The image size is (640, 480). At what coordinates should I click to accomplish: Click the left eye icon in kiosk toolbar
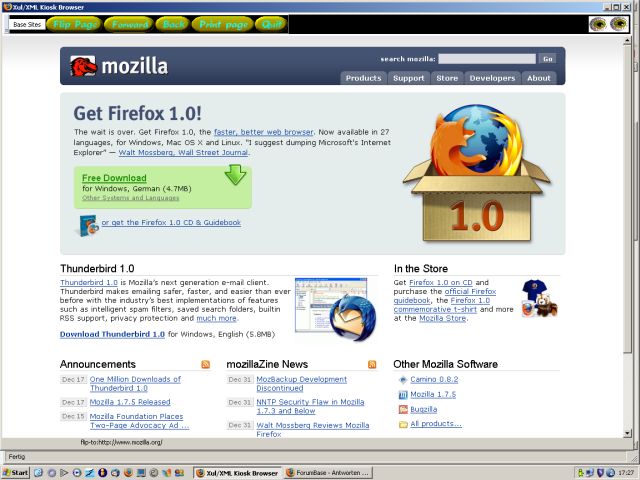598,24
